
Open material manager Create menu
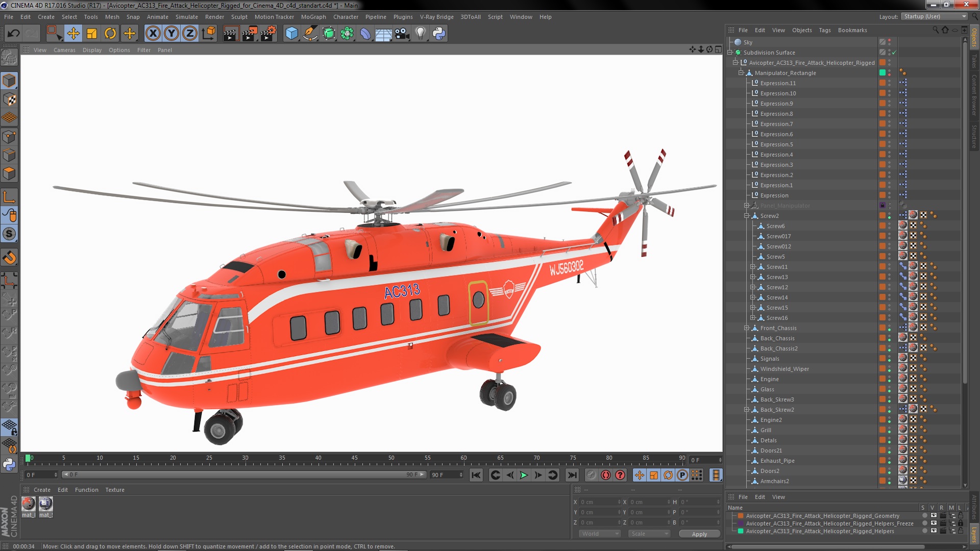click(x=42, y=490)
